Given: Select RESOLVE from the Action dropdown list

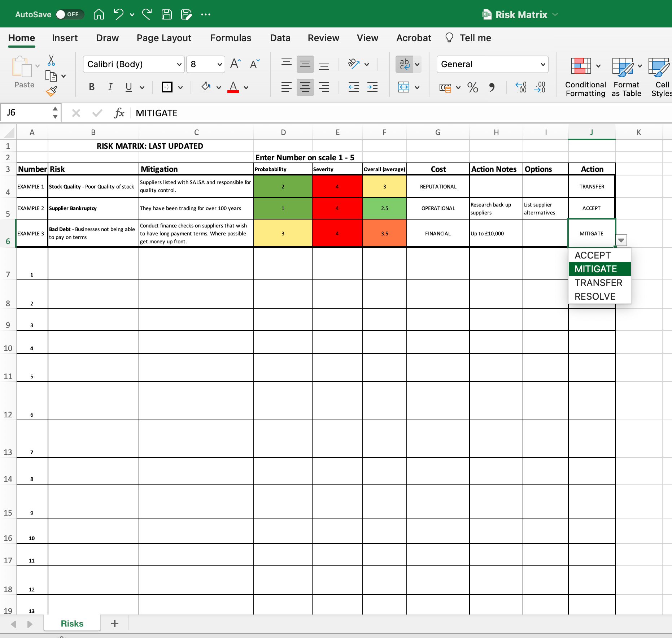Looking at the screenshot, I should pyautogui.click(x=594, y=296).
